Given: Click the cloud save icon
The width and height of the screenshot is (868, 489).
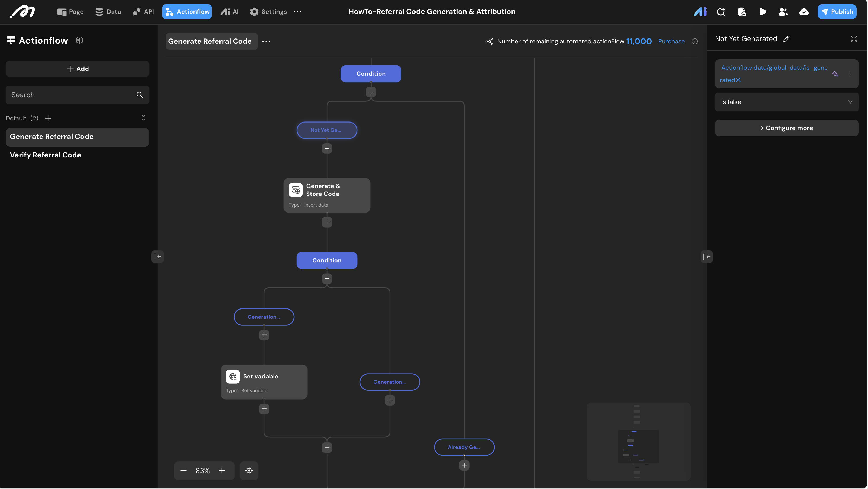Looking at the screenshot, I should [804, 12].
